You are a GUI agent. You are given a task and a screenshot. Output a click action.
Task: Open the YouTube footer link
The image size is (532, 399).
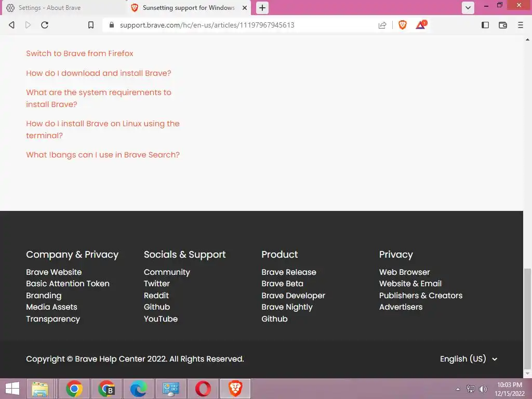click(x=161, y=319)
